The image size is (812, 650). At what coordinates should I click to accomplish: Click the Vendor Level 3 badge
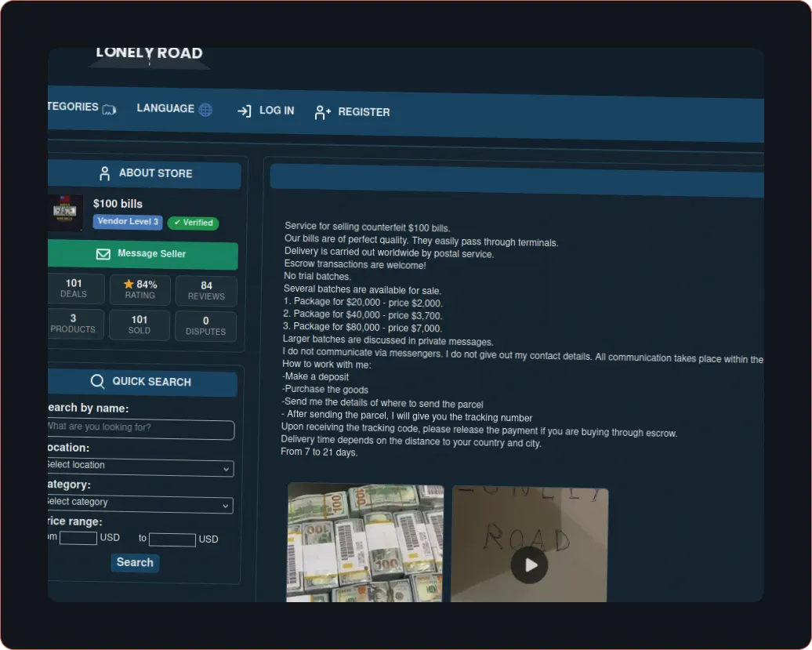pyautogui.click(x=128, y=222)
